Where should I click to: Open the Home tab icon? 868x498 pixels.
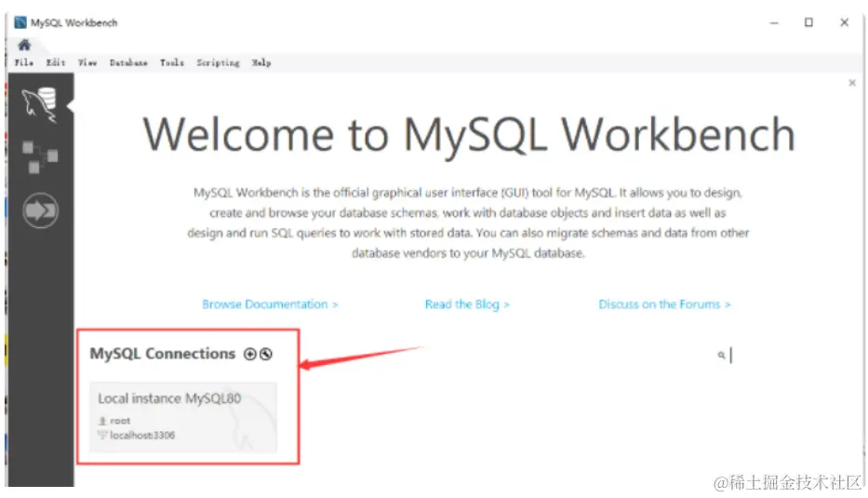point(24,45)
